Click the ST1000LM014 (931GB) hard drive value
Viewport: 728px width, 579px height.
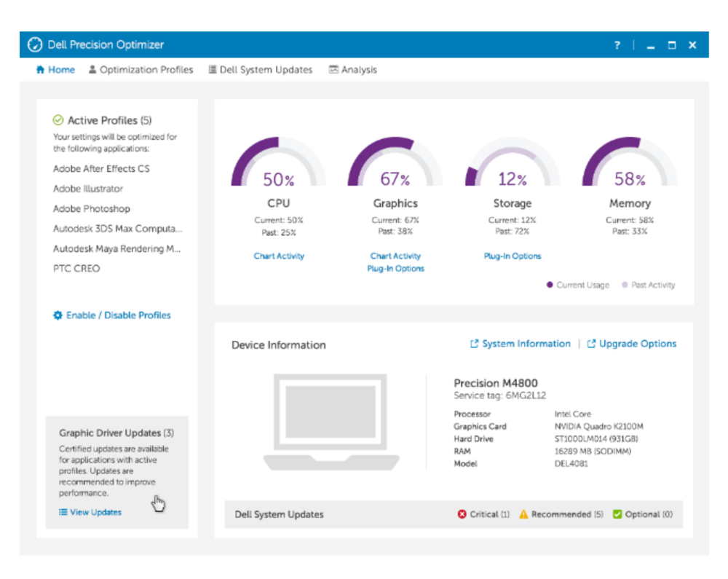[x=596, y=438]
